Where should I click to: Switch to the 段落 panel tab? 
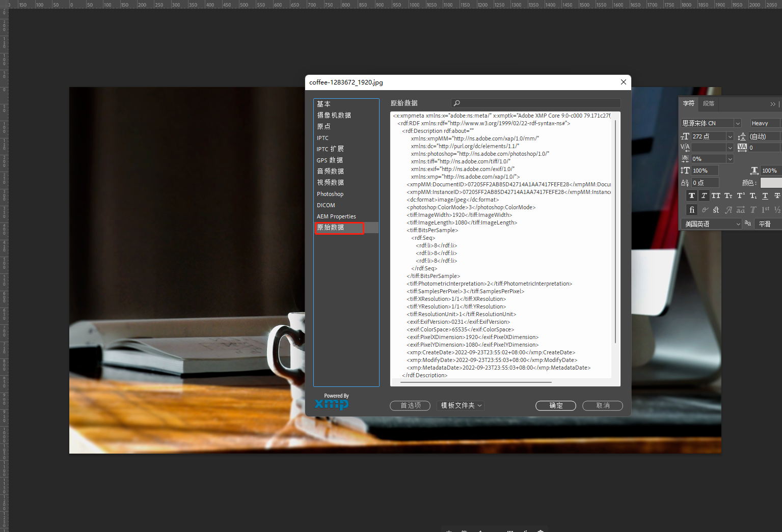(709, 103)
